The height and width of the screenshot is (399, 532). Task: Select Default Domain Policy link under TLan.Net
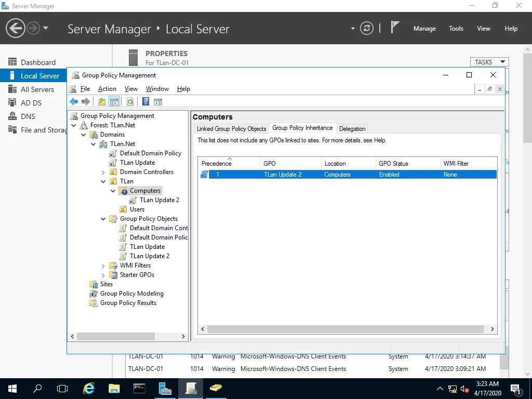150,153
